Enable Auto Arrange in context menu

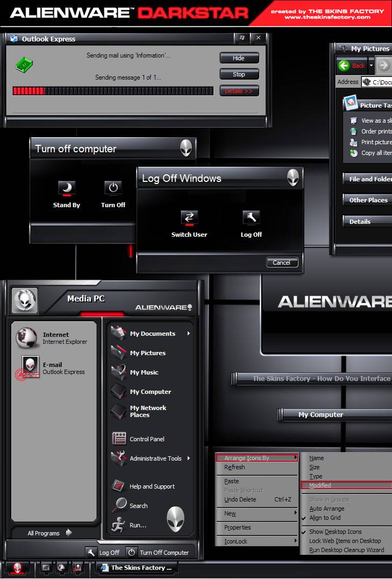326,509
